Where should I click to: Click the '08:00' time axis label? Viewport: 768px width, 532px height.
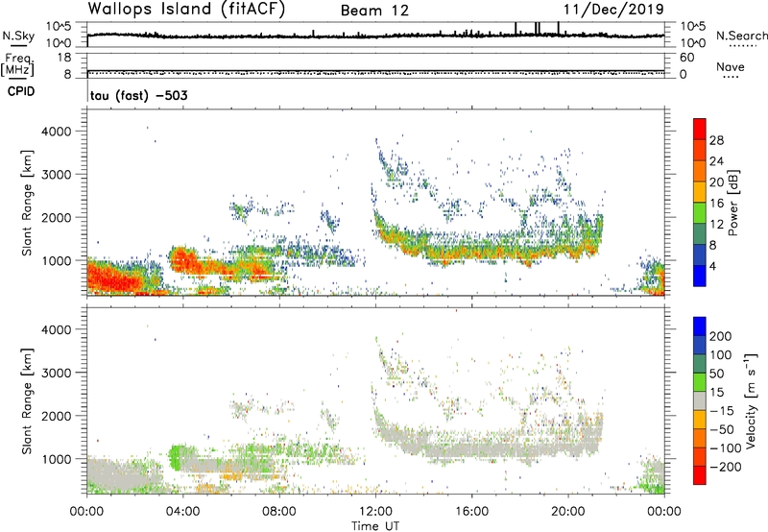pyautogui.click(x=279, y=512)
